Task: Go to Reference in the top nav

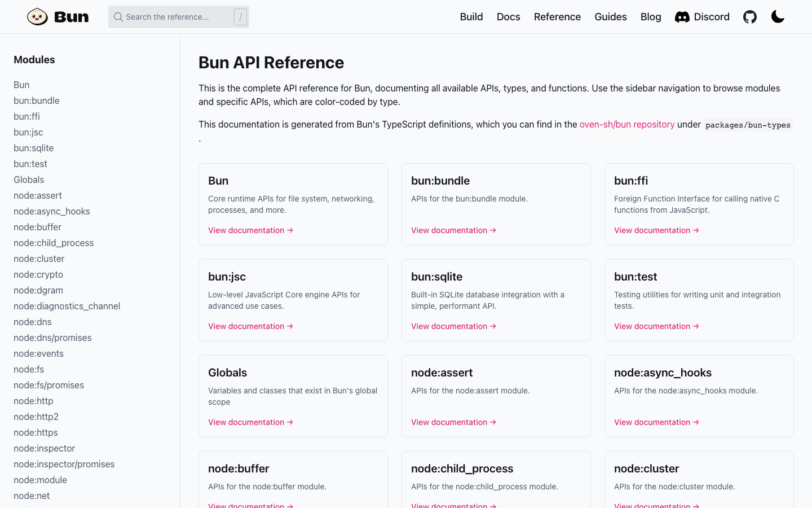Action: (x=557, y=17)
